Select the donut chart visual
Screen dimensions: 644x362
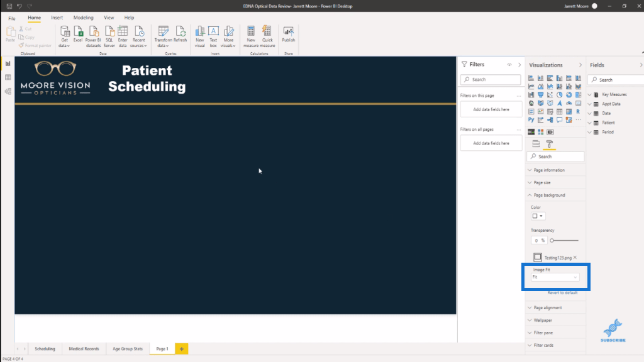point(569,94)
